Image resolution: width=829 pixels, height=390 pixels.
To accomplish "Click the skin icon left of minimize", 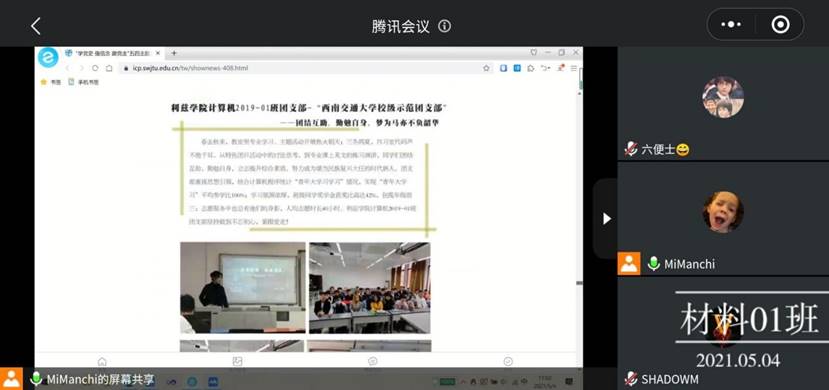I will [x=533, y=52].
